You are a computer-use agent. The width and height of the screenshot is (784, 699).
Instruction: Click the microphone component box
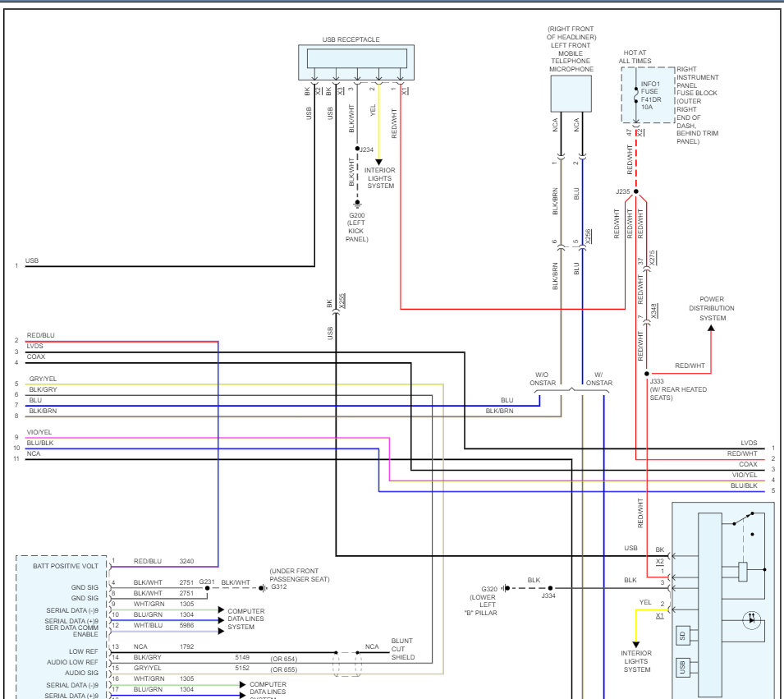point(571,94)
